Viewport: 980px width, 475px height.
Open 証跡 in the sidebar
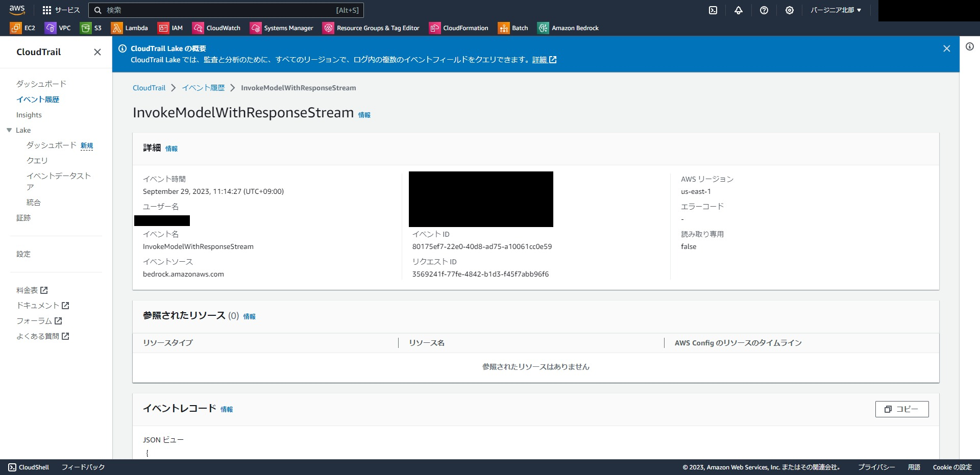(23, 218)
